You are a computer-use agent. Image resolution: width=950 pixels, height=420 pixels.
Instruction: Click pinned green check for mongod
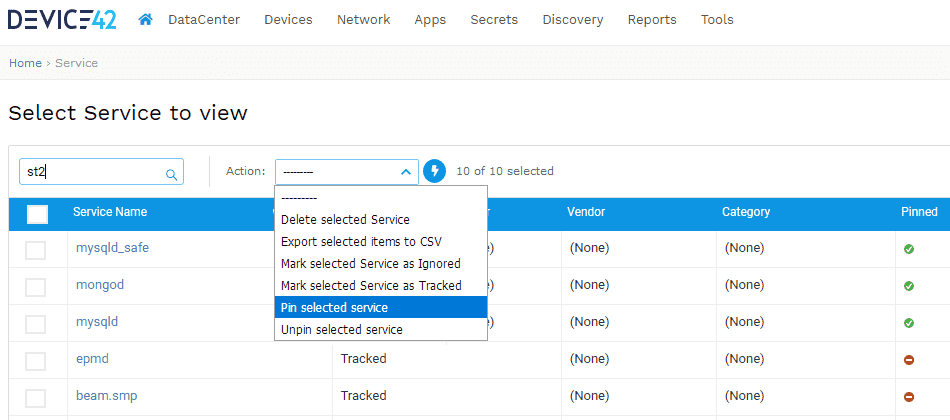point(909,285)
